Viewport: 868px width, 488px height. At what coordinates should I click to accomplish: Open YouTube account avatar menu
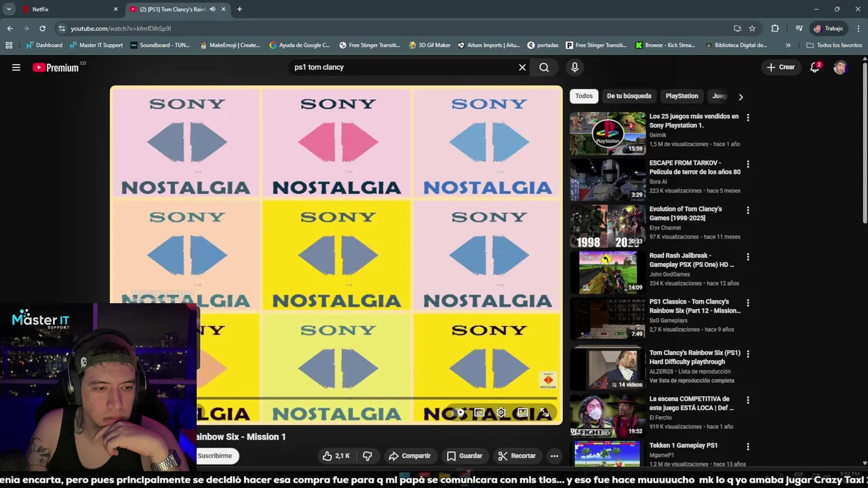tap(840, 67)
